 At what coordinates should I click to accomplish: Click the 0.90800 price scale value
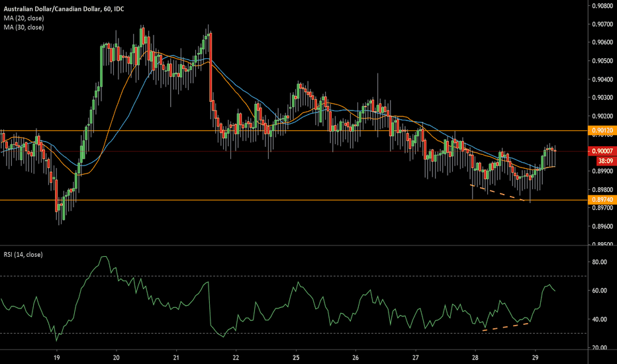pyautogui.click(x=601, y=6)
